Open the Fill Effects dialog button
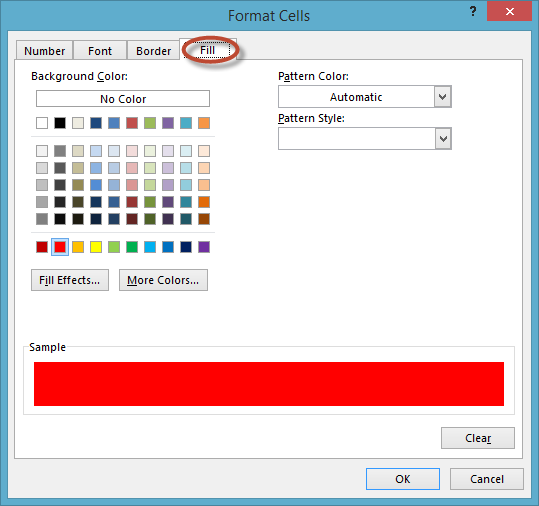 click(70, 280)
